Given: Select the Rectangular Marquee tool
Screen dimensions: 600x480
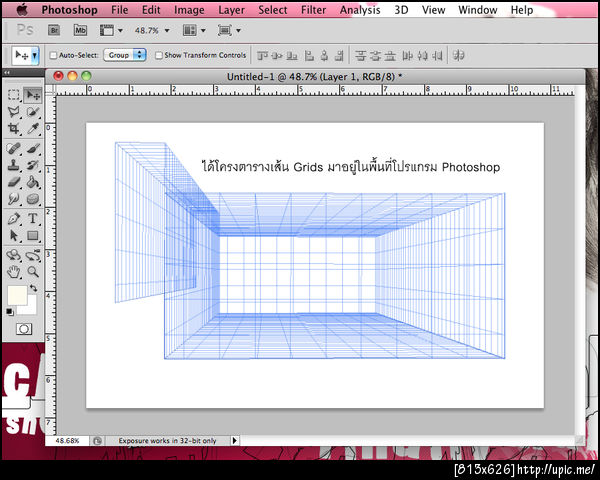Looking at the screenshot, I should (x=14, y=95).
